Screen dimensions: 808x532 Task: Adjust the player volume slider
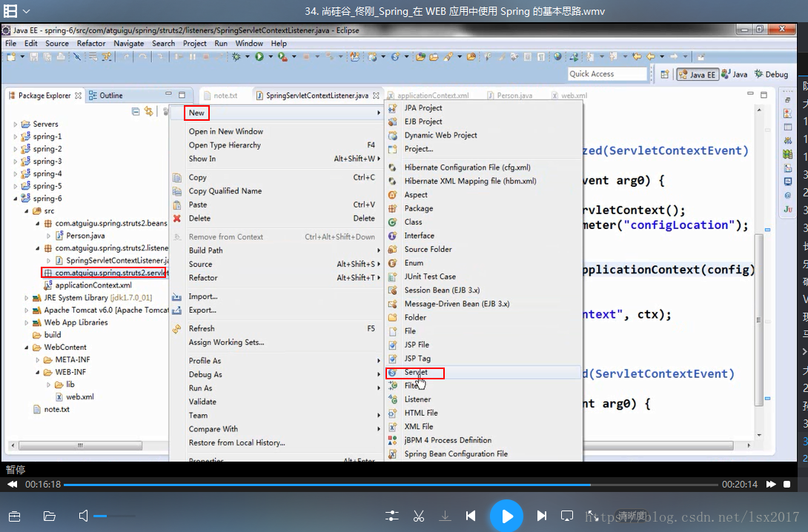[114, 516]
